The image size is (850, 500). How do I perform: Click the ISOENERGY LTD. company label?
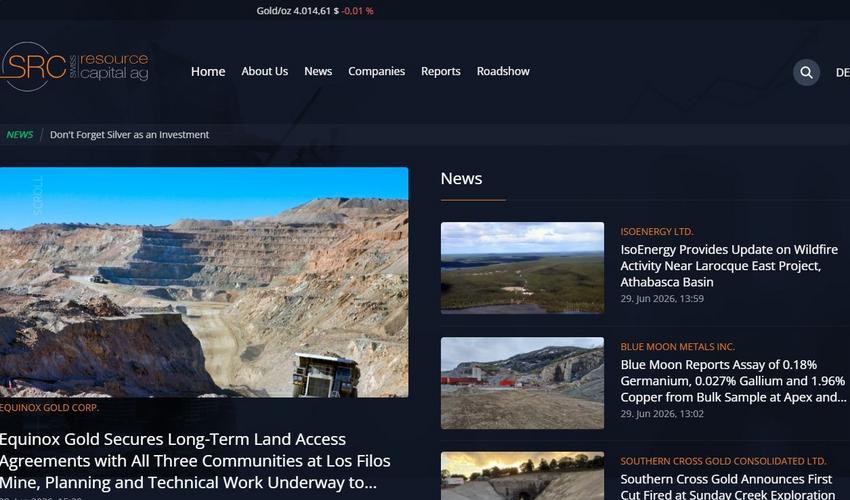[657, 232]
